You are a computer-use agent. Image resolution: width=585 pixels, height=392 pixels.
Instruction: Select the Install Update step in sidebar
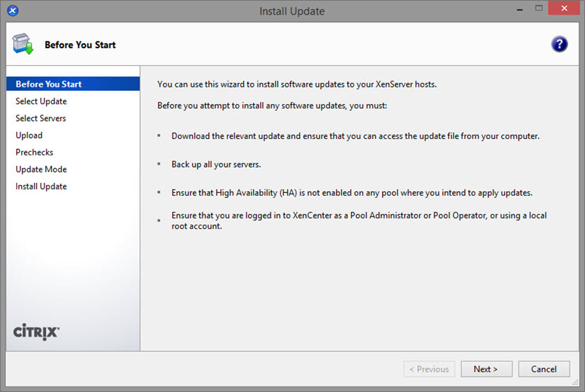pyautogui.click(x=41, y=186)
